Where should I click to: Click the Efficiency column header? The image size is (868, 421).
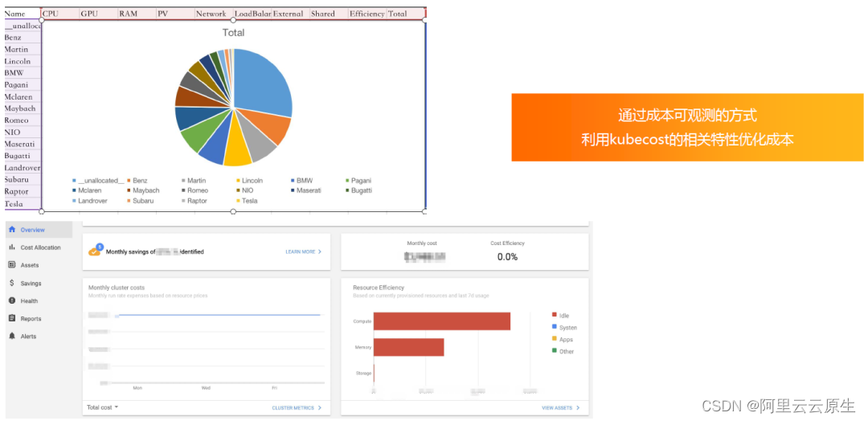(x=367, y=14)
